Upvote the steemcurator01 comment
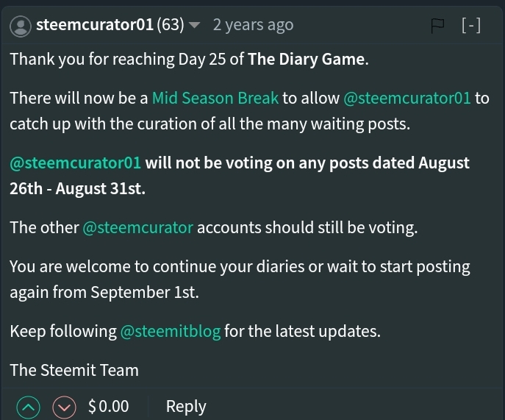This screenshot has width=505, height=420. (29, 407)
